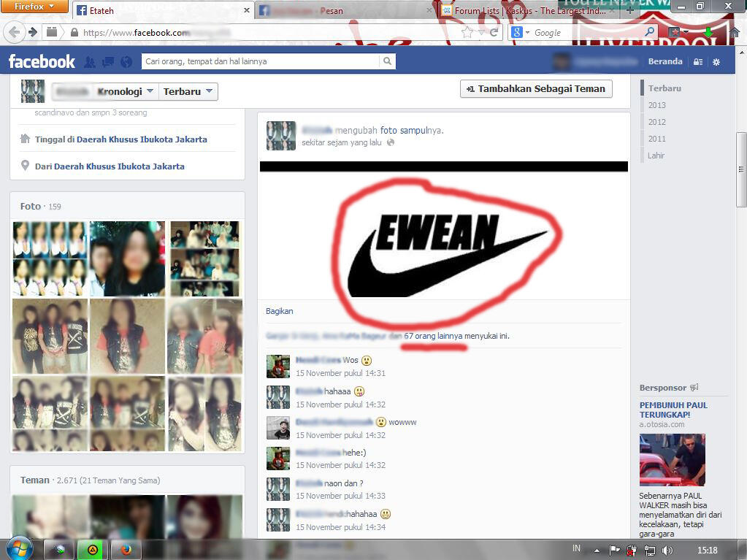Go to Beranda in Facebook header

[x=665, y=61]
